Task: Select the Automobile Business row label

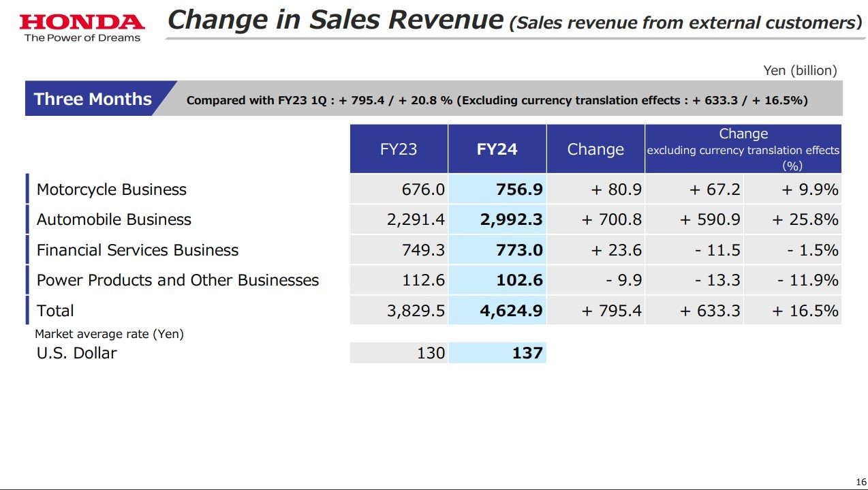Action: coord(114,219)
